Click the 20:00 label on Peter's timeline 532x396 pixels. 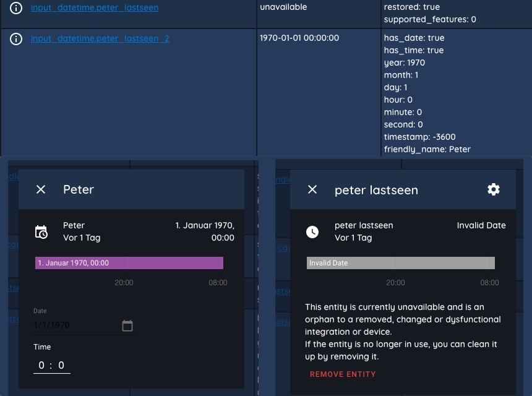[x=124, y=283]
